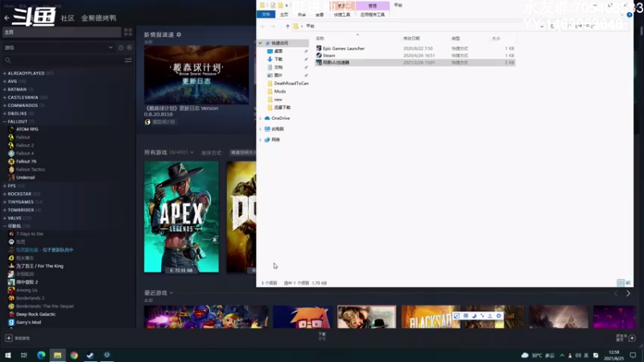Screen dimensions: 644x362
Task: Open the File tab in Explorer ribbon
Action: [x=266, y=14]
